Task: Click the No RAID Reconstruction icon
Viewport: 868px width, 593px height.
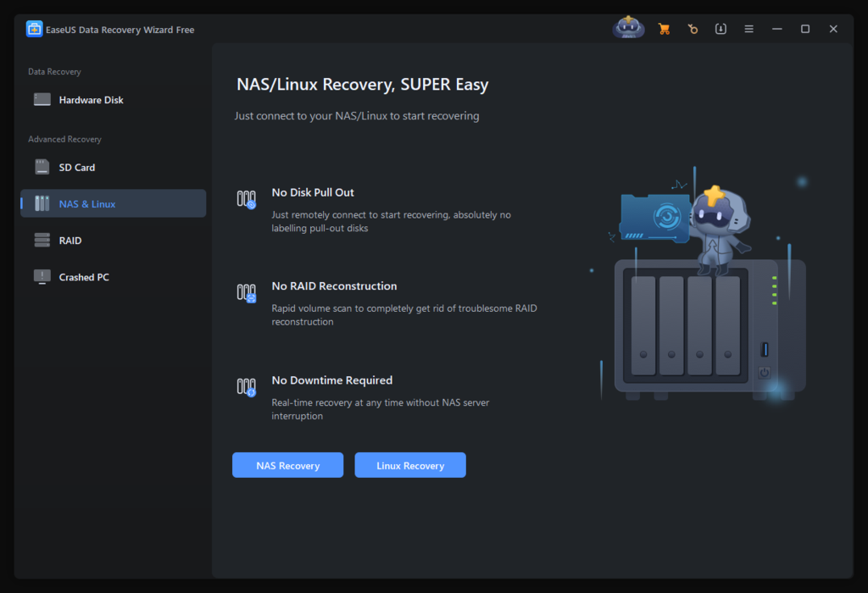Action: coord(247,292)
